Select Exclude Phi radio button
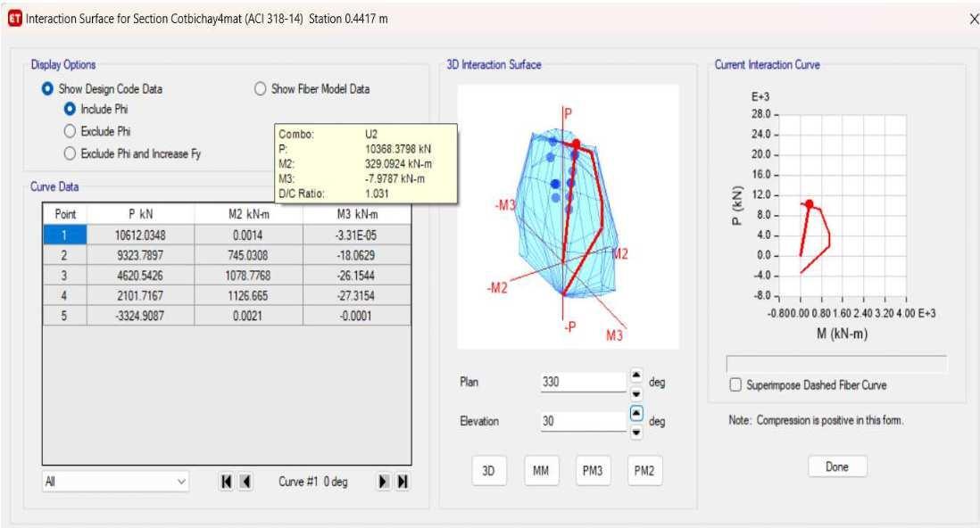 pyautogui.click(x=70, y=131)
